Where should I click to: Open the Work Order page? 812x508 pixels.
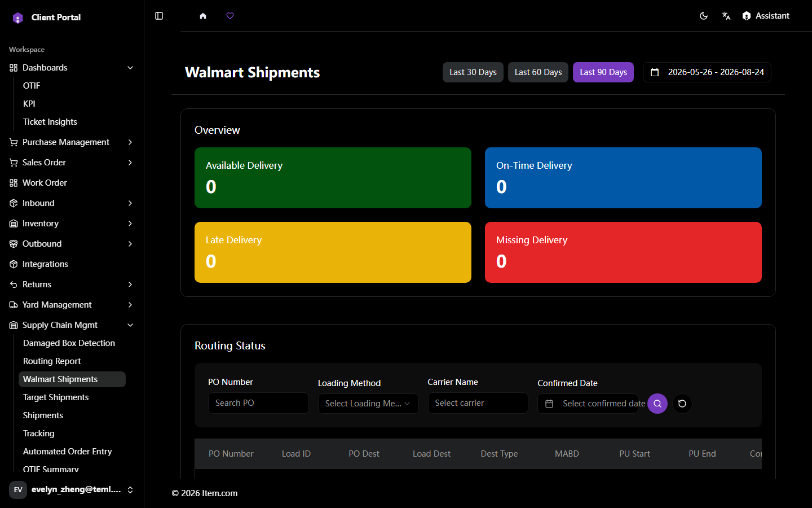(x=71, y=183)
